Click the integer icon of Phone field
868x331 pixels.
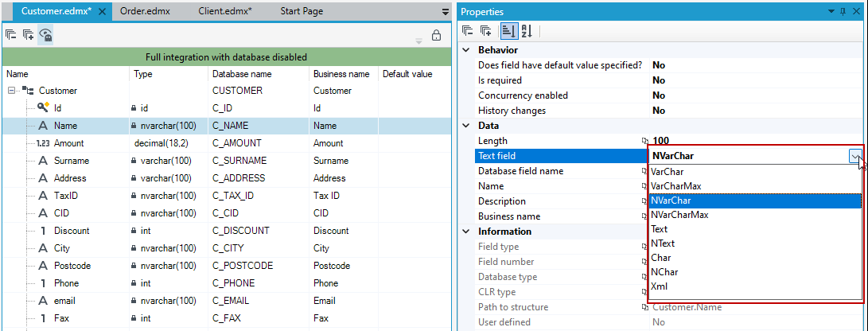pos(43,283)
